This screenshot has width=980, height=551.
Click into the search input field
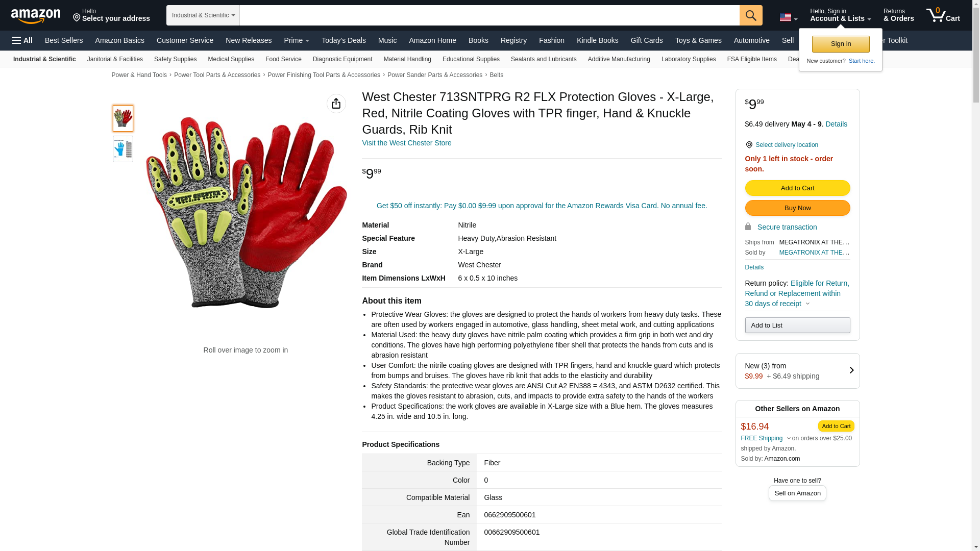point(489,15)
